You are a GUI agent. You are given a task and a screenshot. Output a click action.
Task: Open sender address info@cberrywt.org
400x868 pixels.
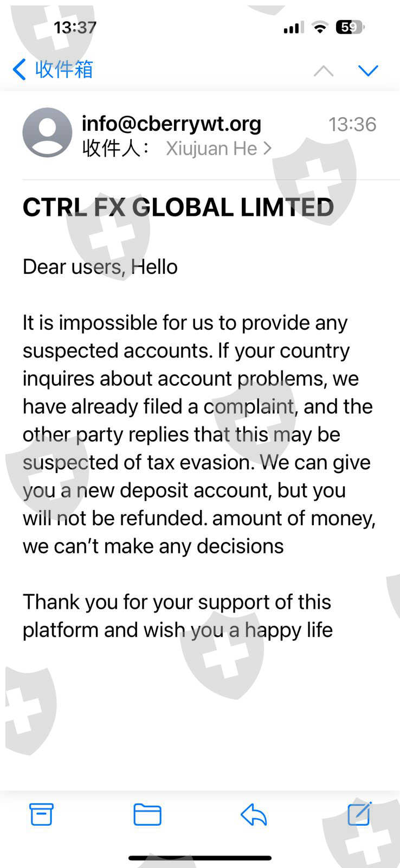[171, 124]
